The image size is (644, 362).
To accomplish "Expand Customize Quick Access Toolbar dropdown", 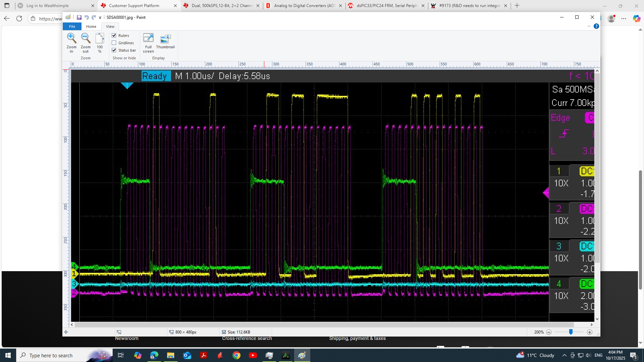I will pyautogui.click(x=100, y=18).
